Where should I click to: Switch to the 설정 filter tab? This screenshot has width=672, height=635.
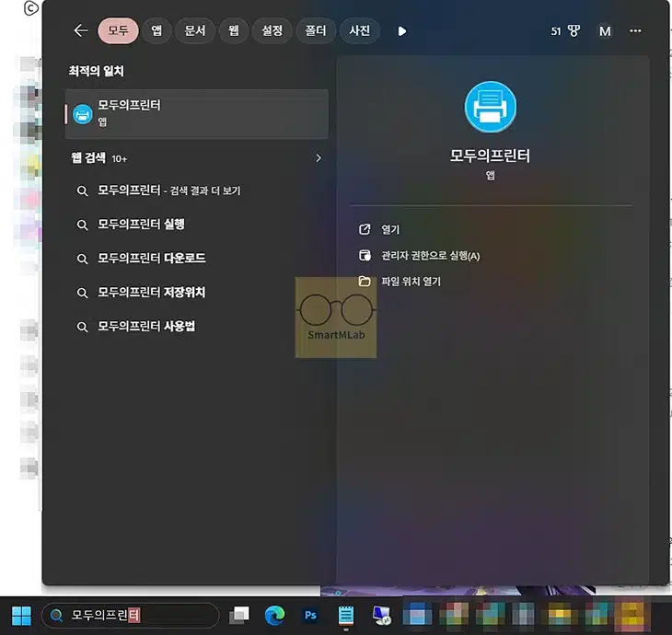272,31
